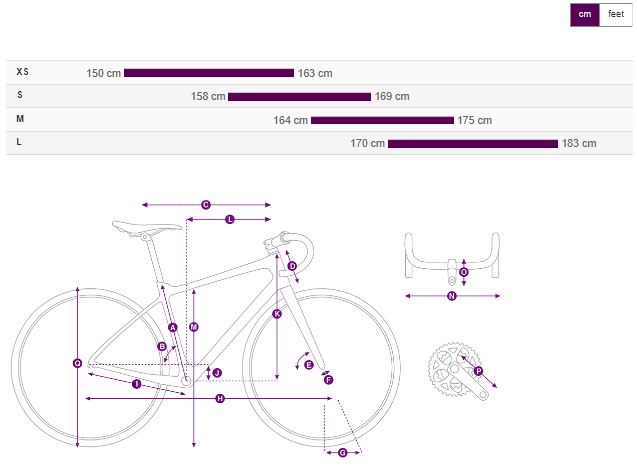Image resolution: width=637 pixels, height=470 pixels.
Task: Click the A seat tube marker
Action: point(173,328)
